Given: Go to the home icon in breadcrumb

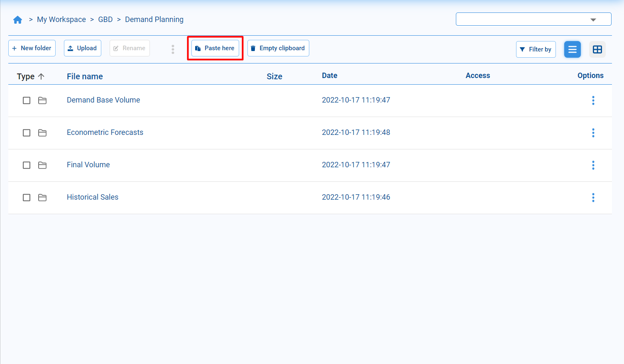Looking at the screenshot, I should [17, 20].
